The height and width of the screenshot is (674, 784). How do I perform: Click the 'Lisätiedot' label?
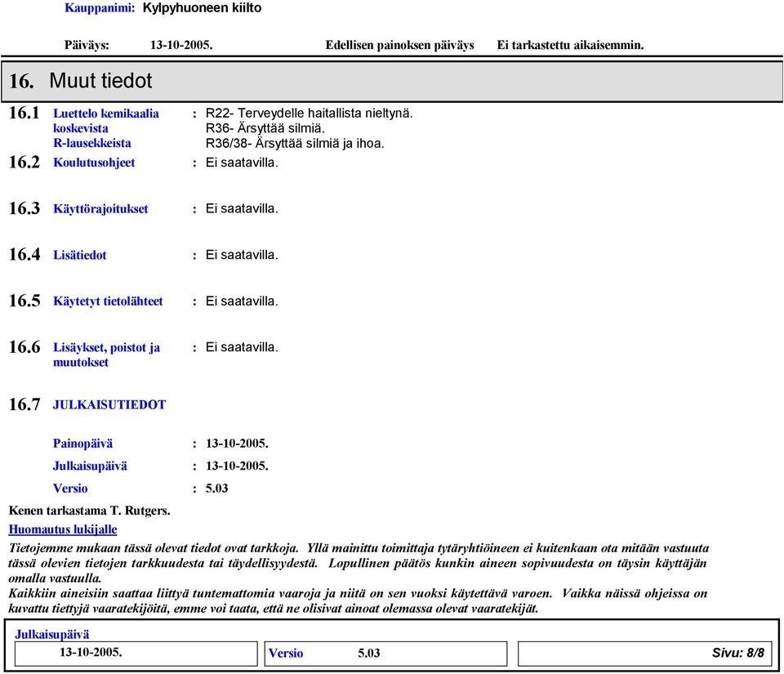[80, 255]
